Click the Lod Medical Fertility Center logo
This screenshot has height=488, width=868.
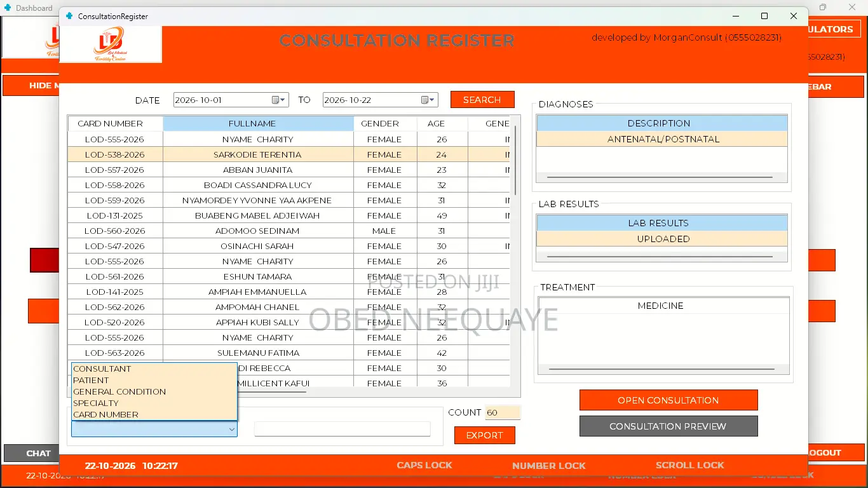click(111, 44)
